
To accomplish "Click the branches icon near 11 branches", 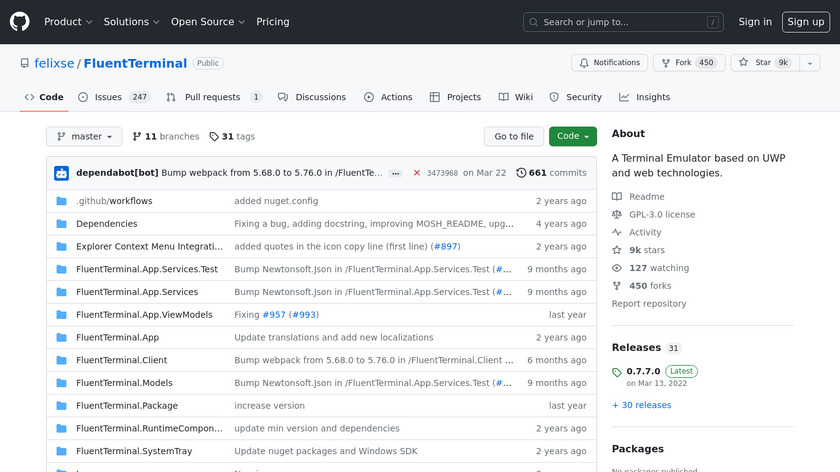I will point(137,137).
